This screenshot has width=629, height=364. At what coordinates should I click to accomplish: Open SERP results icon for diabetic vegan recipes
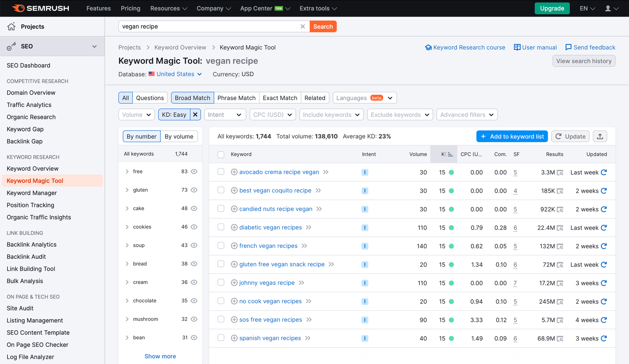pyautogui.click(x=560, y=228)
